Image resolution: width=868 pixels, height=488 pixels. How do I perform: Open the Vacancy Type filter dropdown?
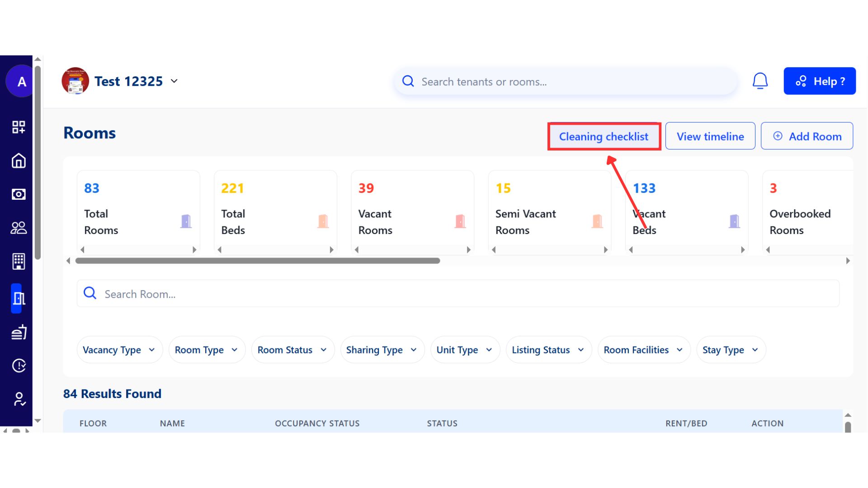click(119, 350)
